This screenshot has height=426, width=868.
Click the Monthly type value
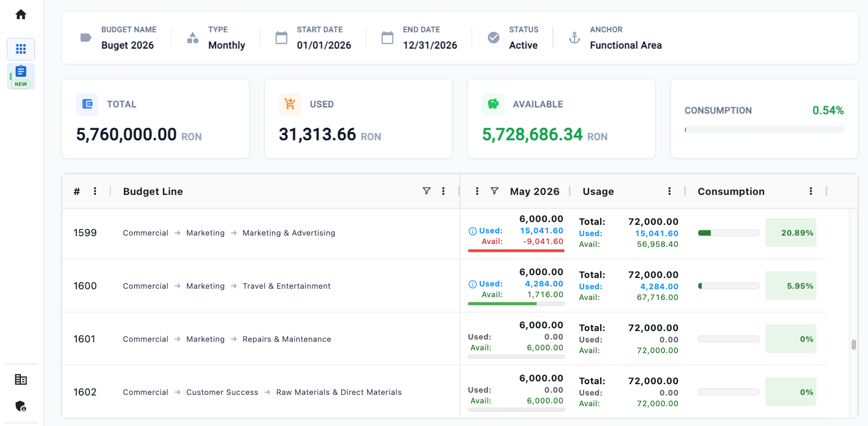click(227, 45)
